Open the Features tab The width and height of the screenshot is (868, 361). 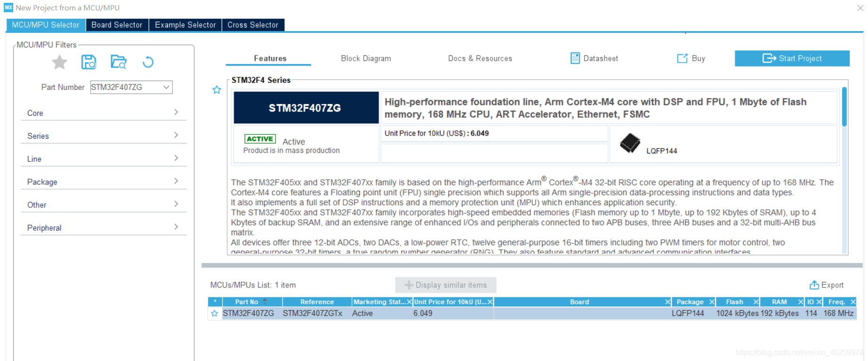[x=270, y=58]
